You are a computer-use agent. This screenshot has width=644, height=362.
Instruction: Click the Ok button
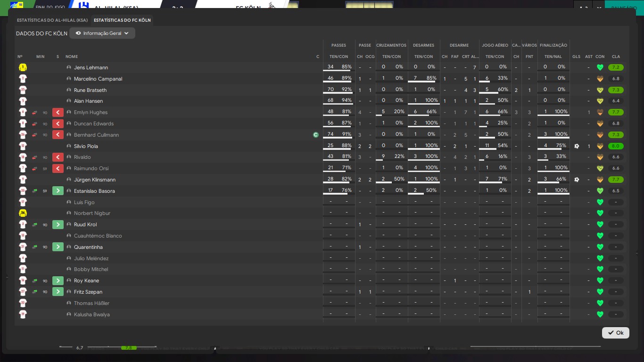(615, 333)
